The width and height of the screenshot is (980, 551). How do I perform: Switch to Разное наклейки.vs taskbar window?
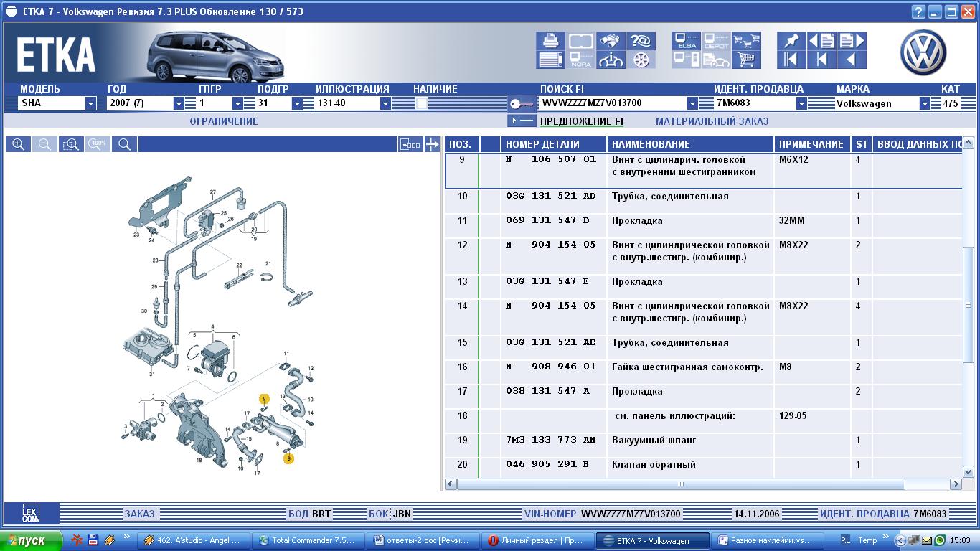pyautogui.click(x=768, y=540)
